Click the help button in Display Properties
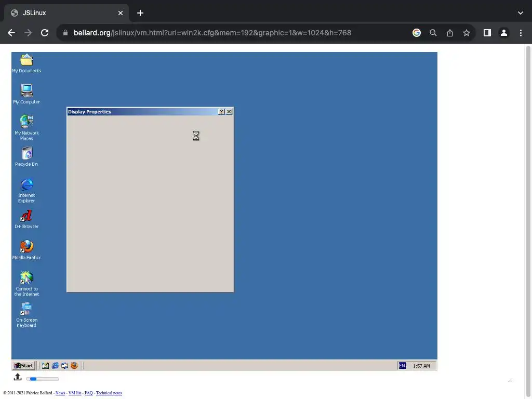 [221, 112]
